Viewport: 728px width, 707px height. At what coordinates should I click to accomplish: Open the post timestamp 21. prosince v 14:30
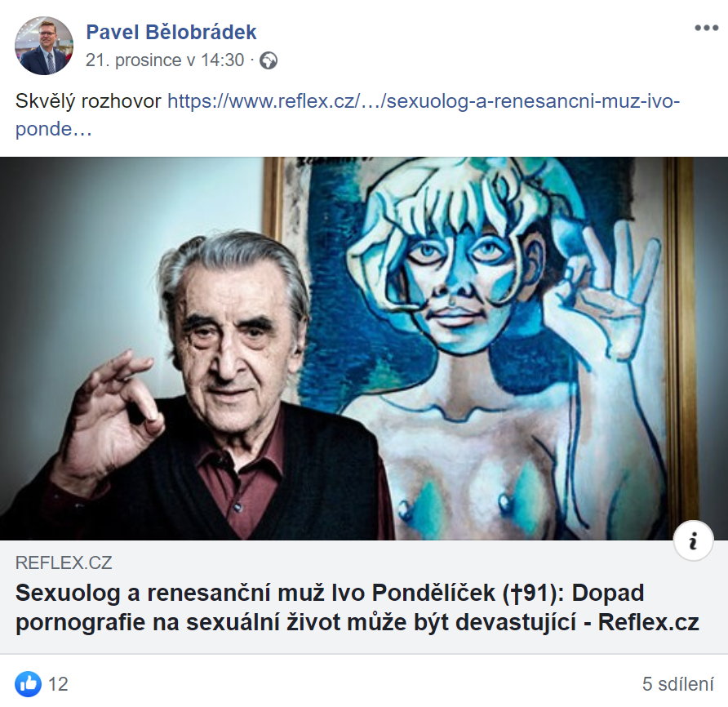pos(165,60)
